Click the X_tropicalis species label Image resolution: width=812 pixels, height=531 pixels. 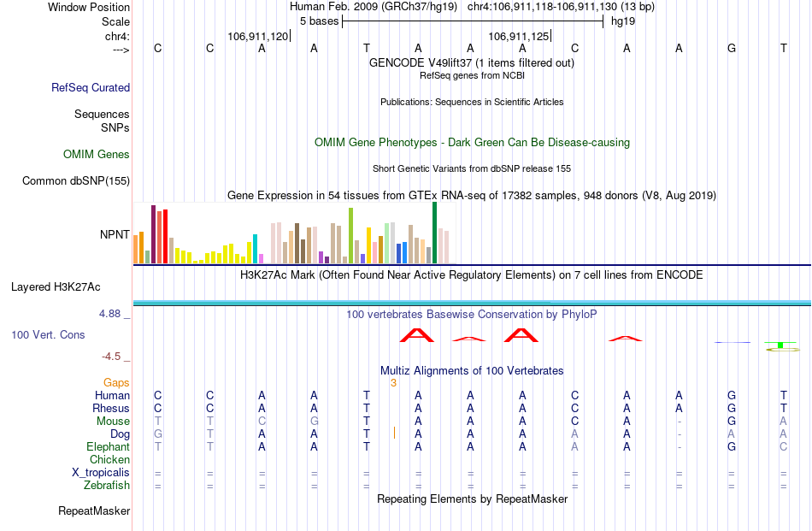(x=101, y=473)
